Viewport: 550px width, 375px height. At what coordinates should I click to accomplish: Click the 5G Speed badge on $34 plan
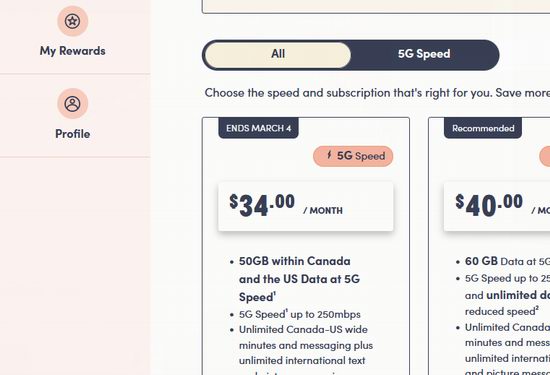pyautogui.click(x=353, y=156)
